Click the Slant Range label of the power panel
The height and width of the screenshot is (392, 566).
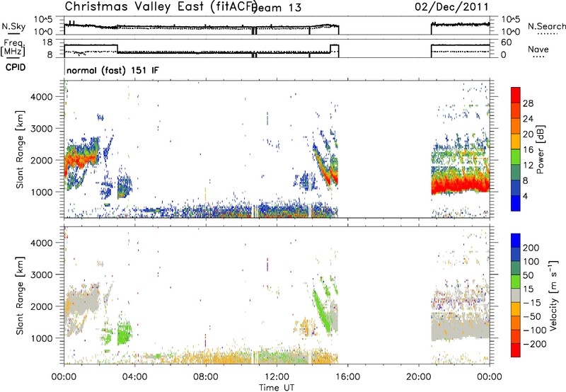pos(19,149)
